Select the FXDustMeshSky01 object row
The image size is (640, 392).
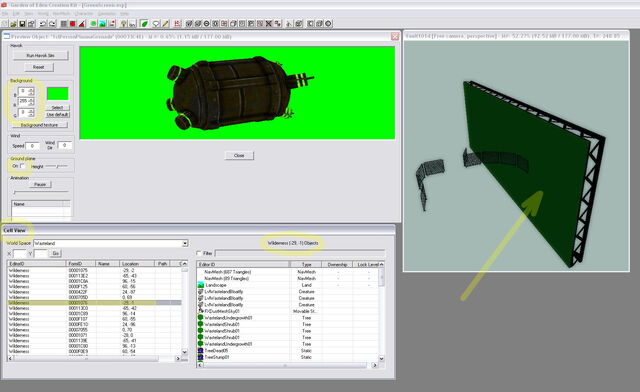[288, 311]
